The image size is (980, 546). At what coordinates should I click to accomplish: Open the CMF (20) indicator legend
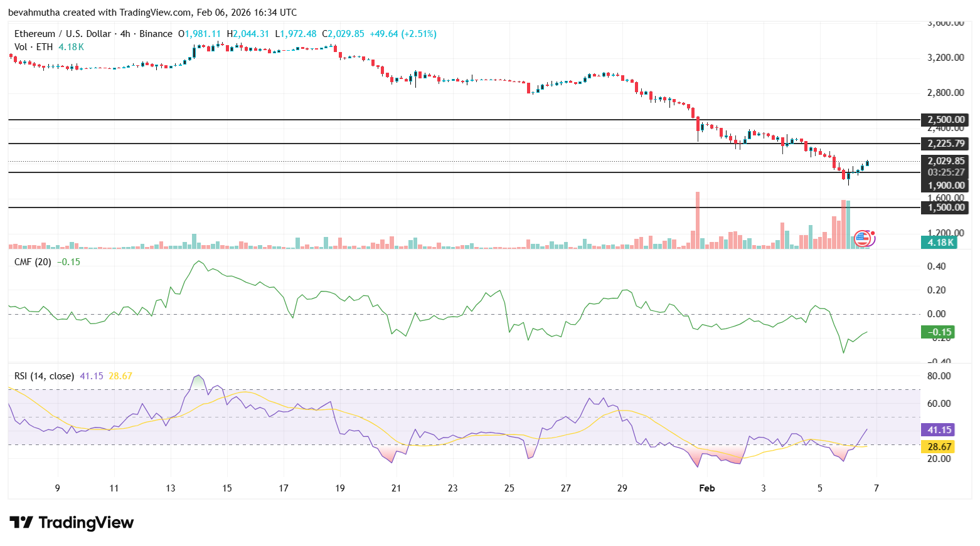(x=33, y=262)
